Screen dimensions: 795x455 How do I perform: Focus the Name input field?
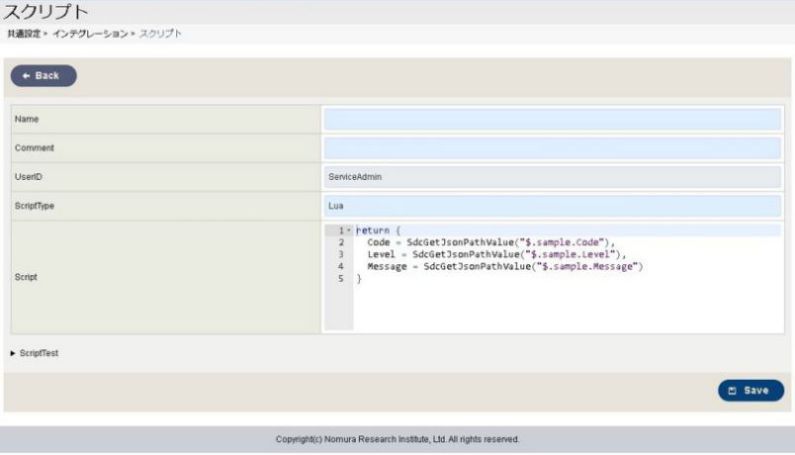[x=552, y=119]
